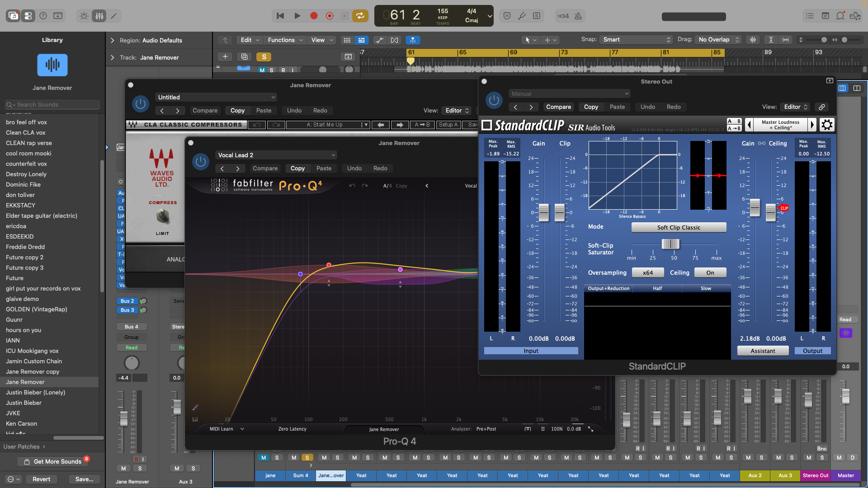868x488 pixels.
Task: Click the Revert button in Library
Action: tap(41, 479)
